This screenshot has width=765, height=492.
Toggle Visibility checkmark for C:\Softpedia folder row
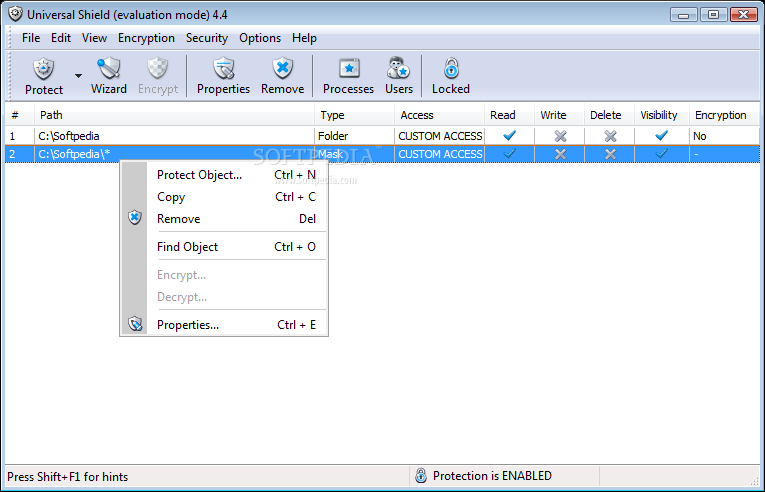[662, 136]
